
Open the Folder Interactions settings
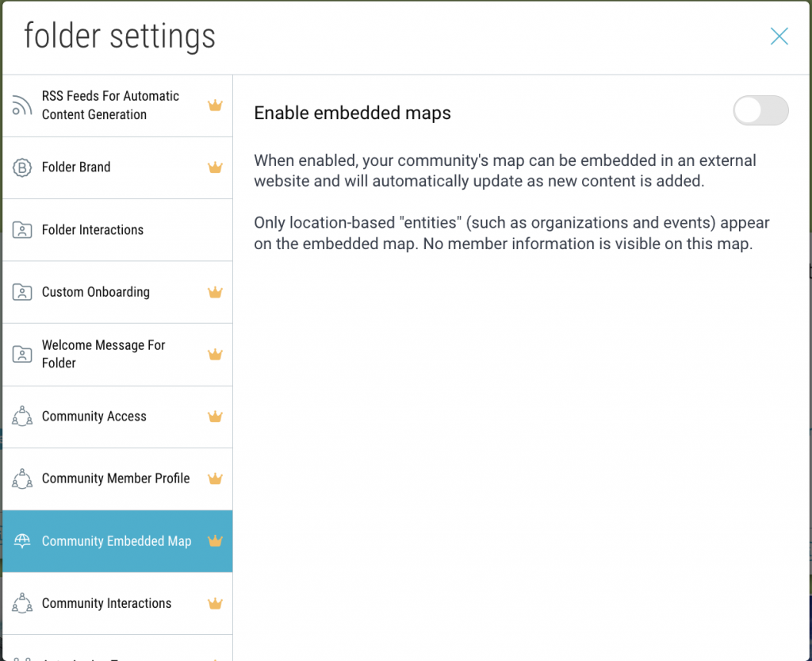[93, 230]
